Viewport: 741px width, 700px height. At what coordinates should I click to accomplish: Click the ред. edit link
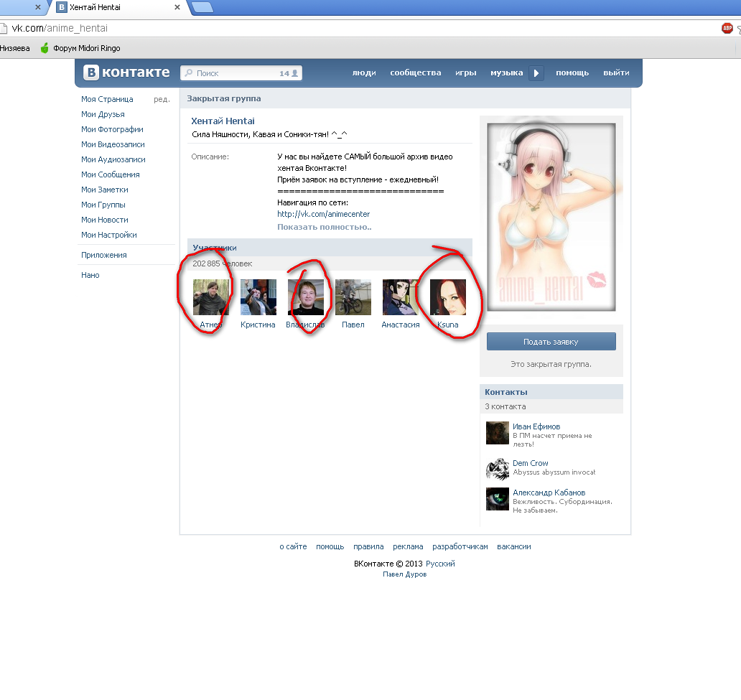coord(162,99)
